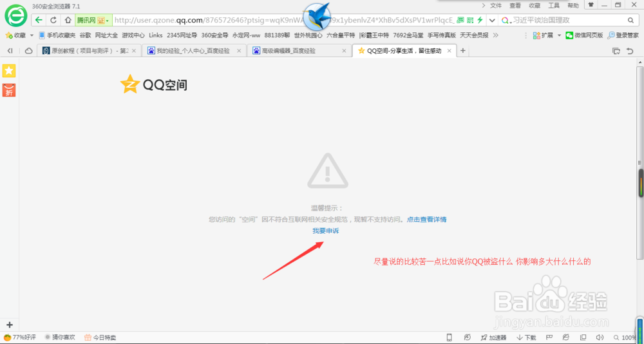Click the tab list windows icon
Screen dimensions: 644x344
click(616, 51)
